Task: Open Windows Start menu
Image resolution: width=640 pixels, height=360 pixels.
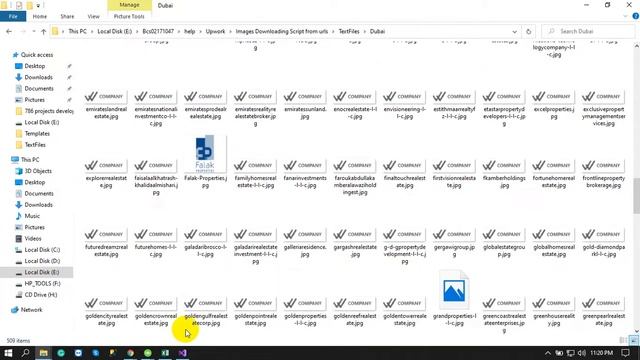Action: tap(8, 353)
